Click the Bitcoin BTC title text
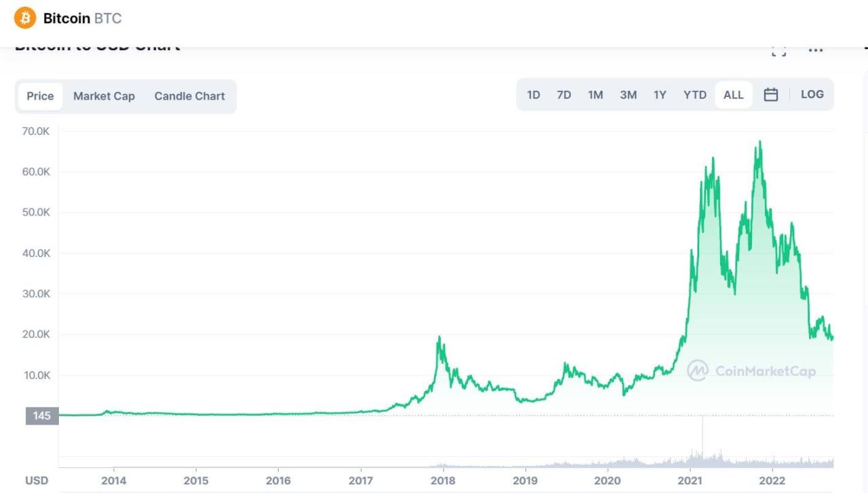This screenshot has width=868, height=493. (82, 18)
